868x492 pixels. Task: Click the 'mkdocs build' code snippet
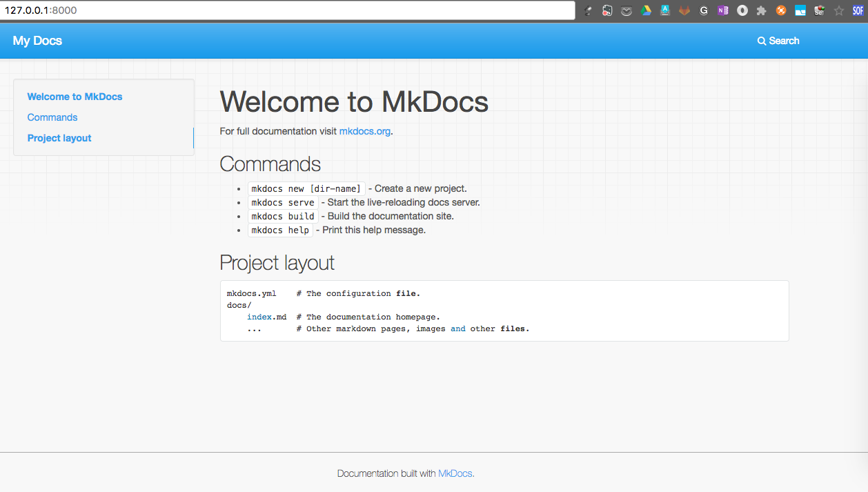point(283,216)
